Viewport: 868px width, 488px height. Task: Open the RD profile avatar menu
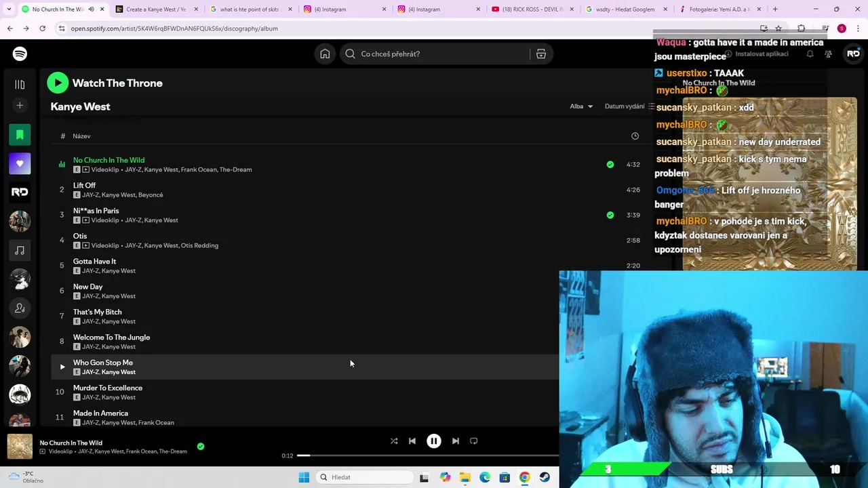point(853,54)
